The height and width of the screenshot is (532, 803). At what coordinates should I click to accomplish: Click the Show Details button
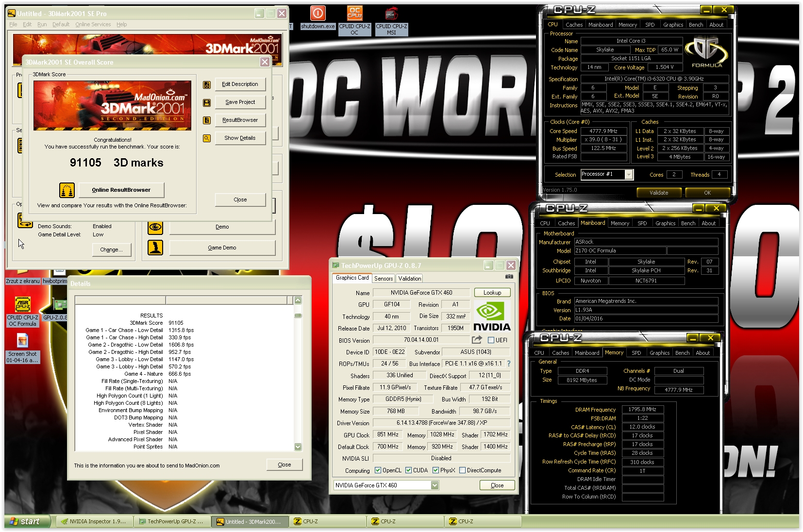coord(240,138)
